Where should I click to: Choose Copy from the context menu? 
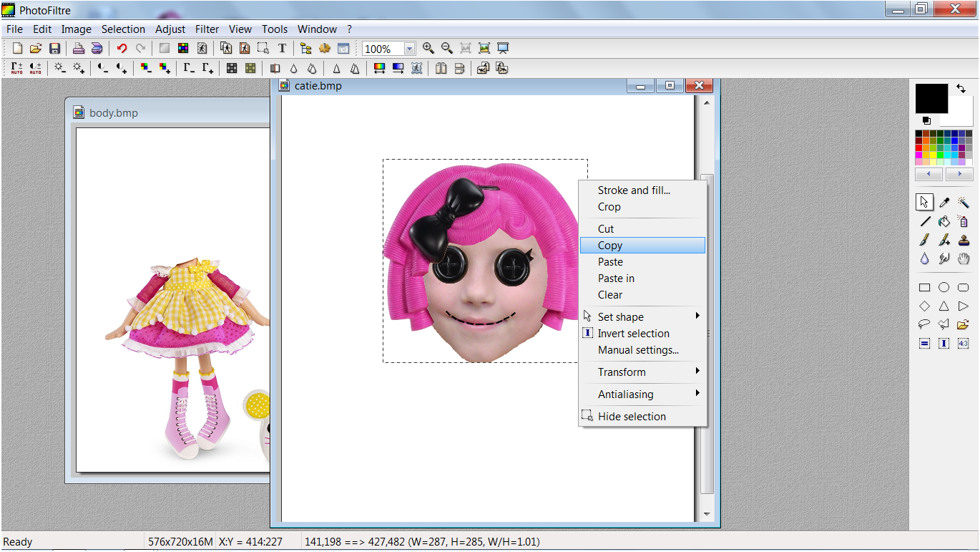(642, 246)
